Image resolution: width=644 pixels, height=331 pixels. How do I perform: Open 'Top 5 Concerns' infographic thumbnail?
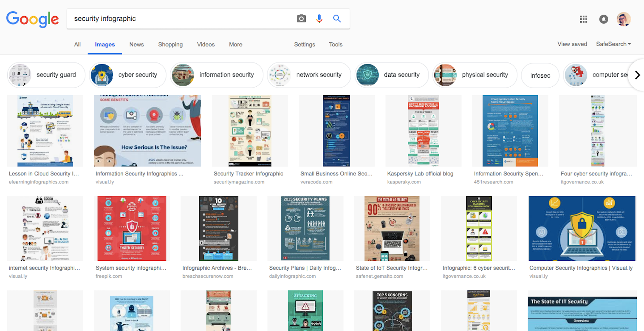[x=392, y=311]
